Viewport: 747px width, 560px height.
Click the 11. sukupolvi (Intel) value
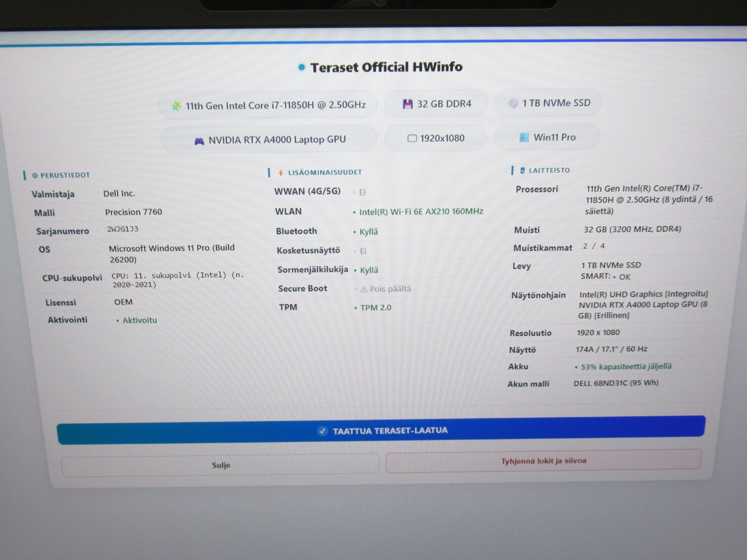[177, 280]
